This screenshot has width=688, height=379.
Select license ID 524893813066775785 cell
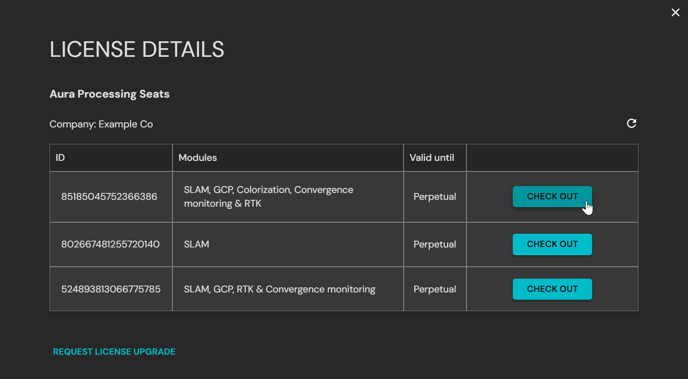tap(111, 289)
